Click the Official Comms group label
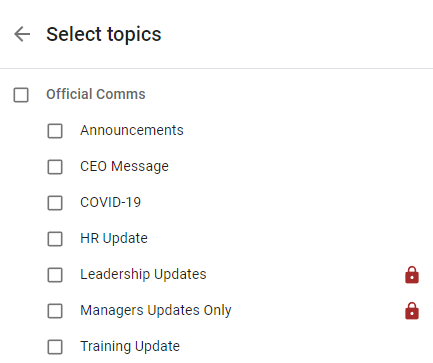The image size is (433, 363). [x=96, y=94]
